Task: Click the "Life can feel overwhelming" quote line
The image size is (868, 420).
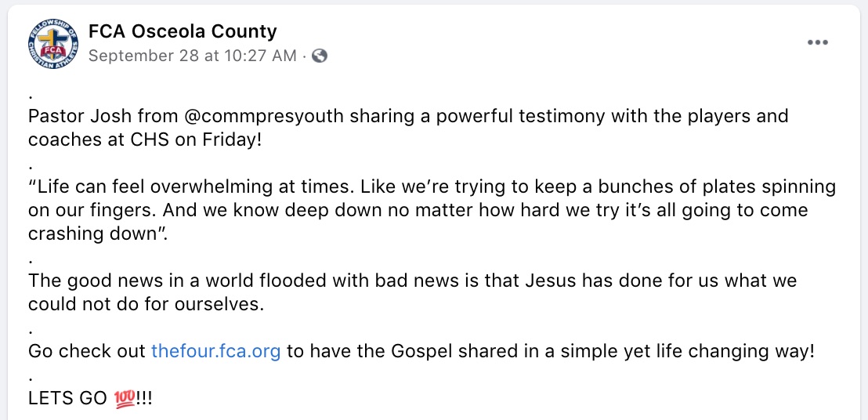Action: point(432,187)
